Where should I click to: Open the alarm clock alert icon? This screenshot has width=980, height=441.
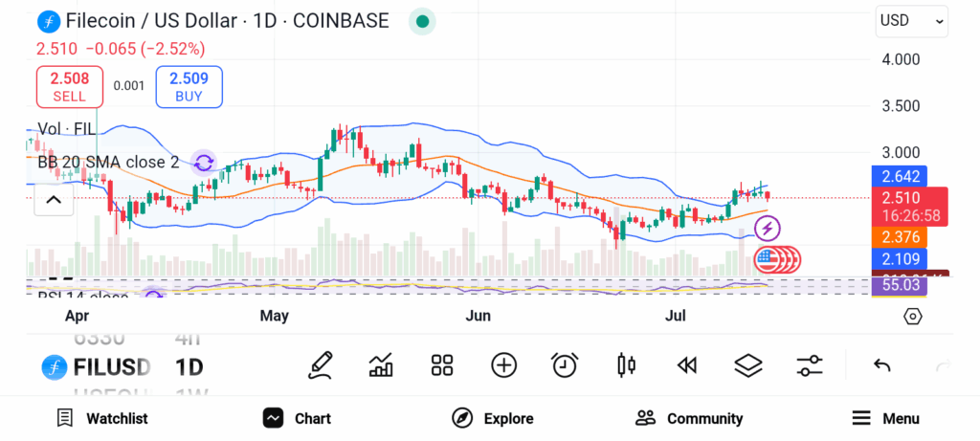point(565,364)
